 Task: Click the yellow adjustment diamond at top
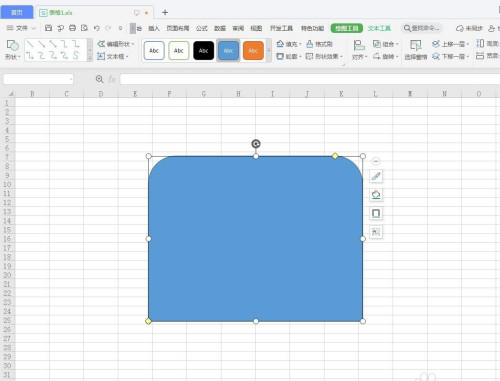(335, 156)
